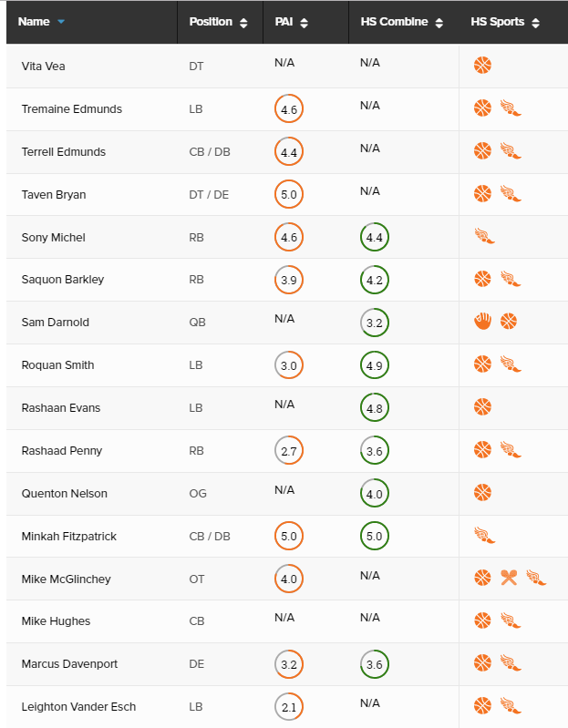Click Mike McGlinchey's lacrosse sticks icon

[x=509, y=578]
